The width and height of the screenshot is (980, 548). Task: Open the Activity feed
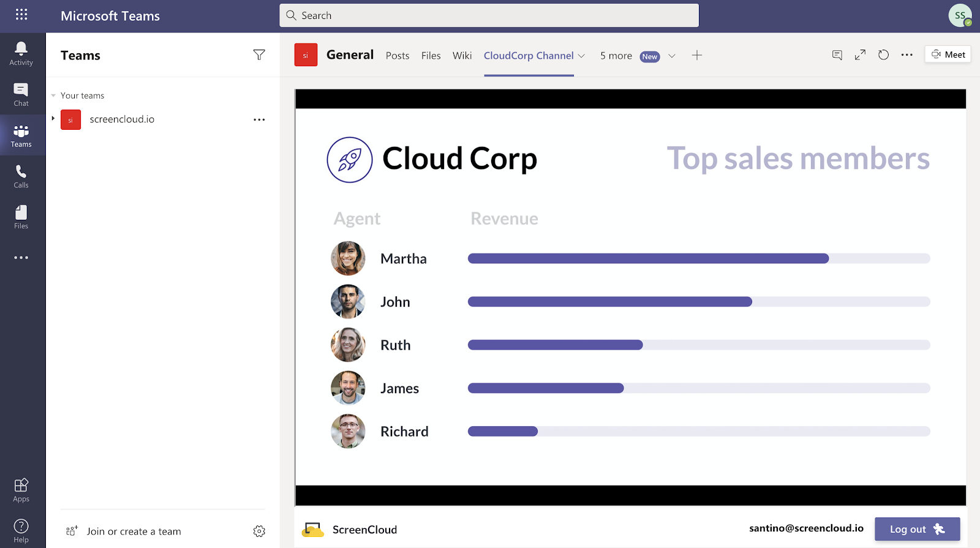click(x=21, y=54)
